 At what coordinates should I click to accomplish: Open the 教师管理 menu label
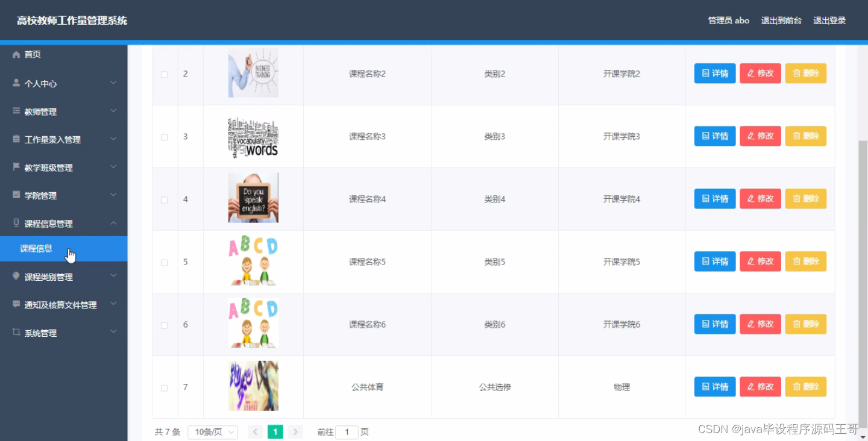40,111
